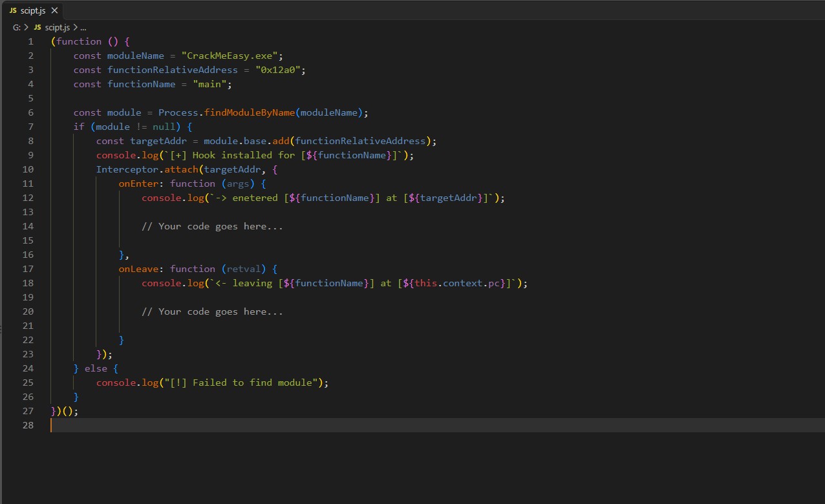This screenshot has height=504, width=825.
Task: Click moduleName variable on line 2
Action: tap(136, 56)
